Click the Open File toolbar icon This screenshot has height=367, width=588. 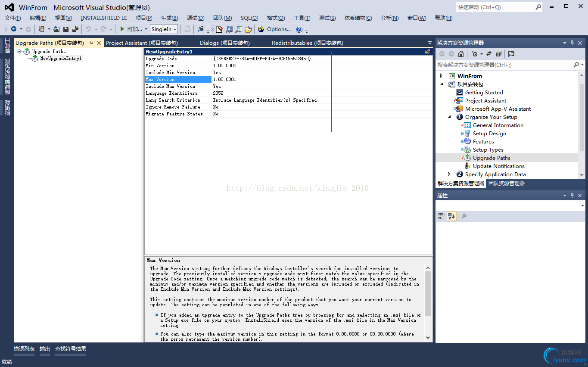tap(56, 29)
